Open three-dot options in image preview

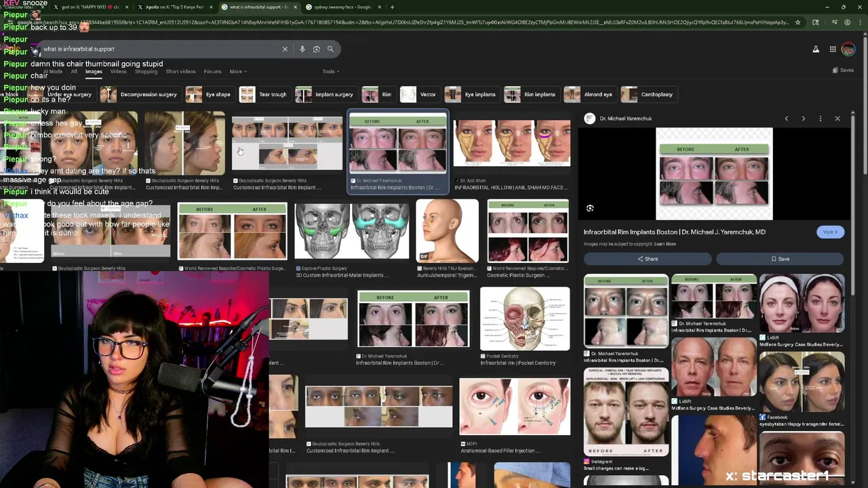pyautogui.click(x=821, y=119)
